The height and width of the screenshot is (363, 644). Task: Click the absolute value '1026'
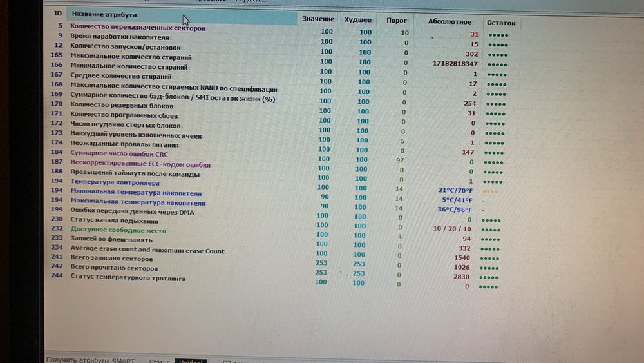tap(461, 267)
